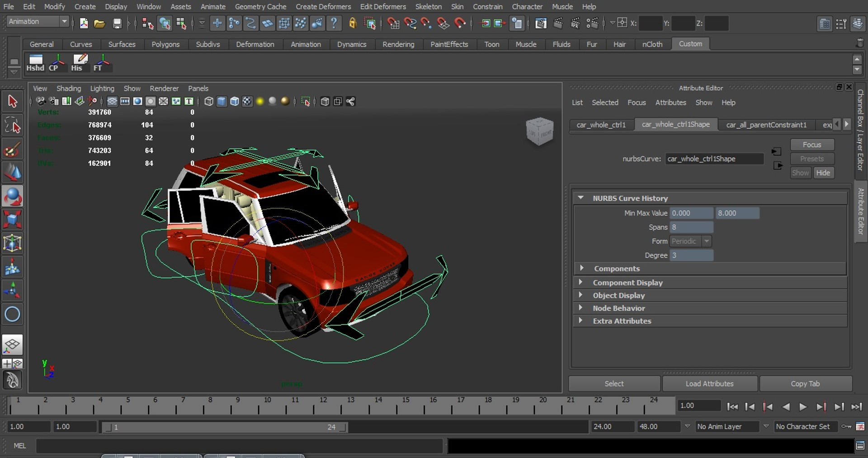The image size is (868, 458).
Task: Open the Script Editor icon
Action: point(860,446)
